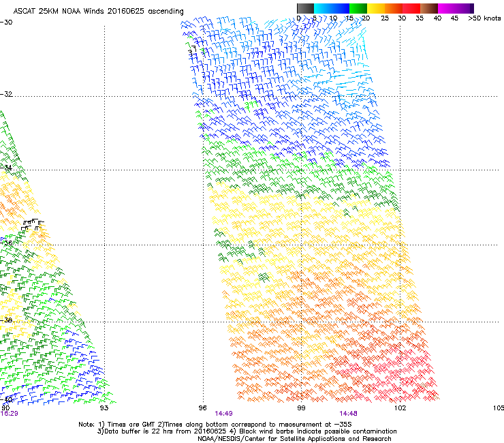Click the '40' legend label under the color bar
The width and height of the screenshot is (504, 443).
pyautogui.click(x=437, y=18)
